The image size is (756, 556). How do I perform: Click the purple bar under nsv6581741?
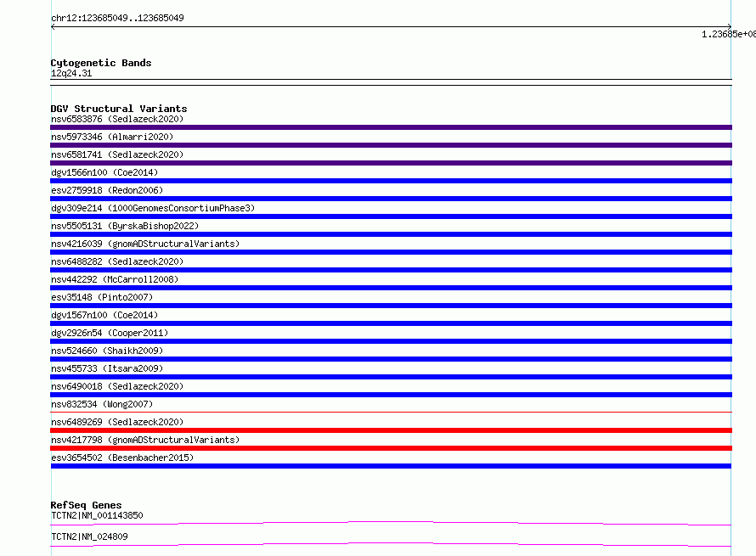[x=391, y=163]
